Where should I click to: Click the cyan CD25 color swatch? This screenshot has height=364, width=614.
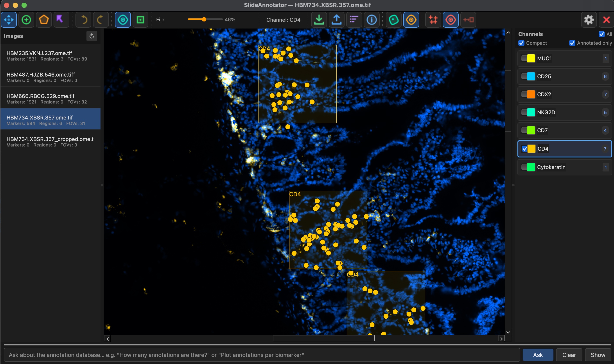[x=531, y=76]
